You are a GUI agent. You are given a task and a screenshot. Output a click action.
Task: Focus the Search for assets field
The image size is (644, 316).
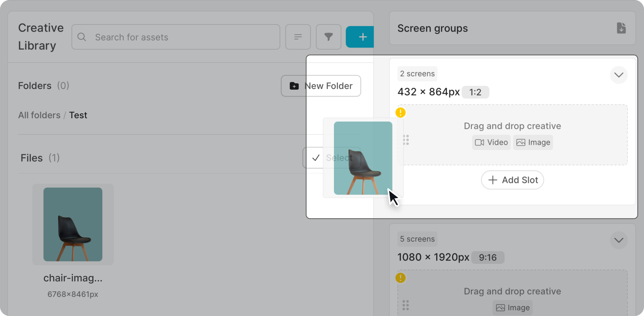(176, 37)
